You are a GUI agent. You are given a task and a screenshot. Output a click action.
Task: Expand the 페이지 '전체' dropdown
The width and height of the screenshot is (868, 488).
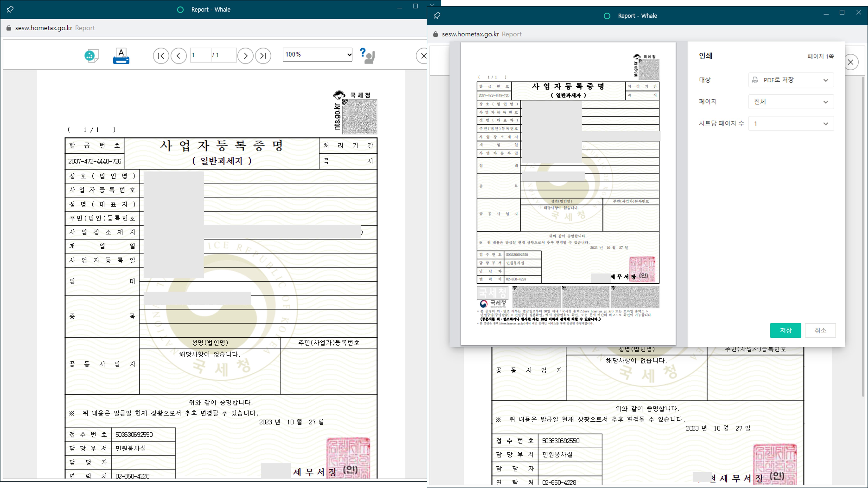(791, 102)
